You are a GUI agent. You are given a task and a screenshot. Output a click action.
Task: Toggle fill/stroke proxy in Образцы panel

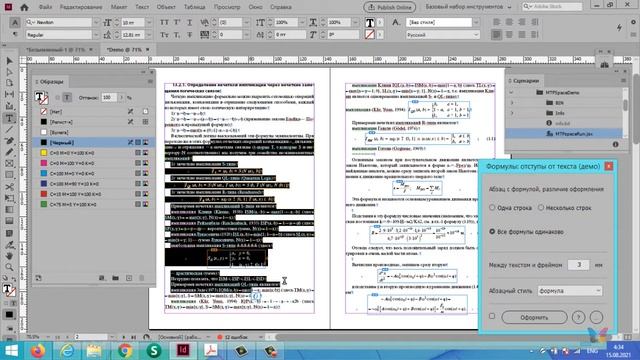[x=42, y=98]
